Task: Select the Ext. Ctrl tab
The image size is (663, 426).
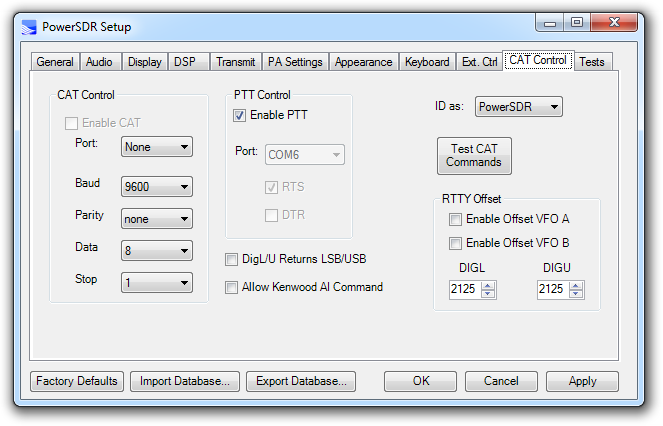Action: [x=479, y=62]
